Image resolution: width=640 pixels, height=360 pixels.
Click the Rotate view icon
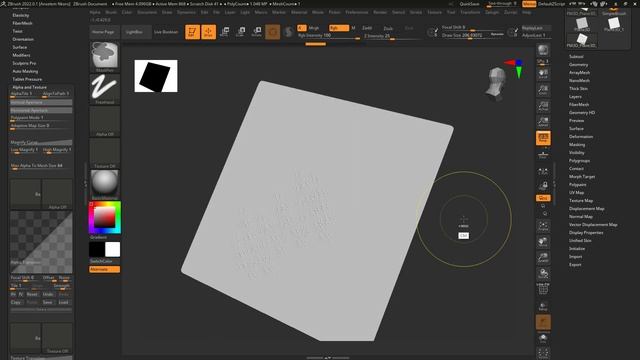[x=543, y=273]
